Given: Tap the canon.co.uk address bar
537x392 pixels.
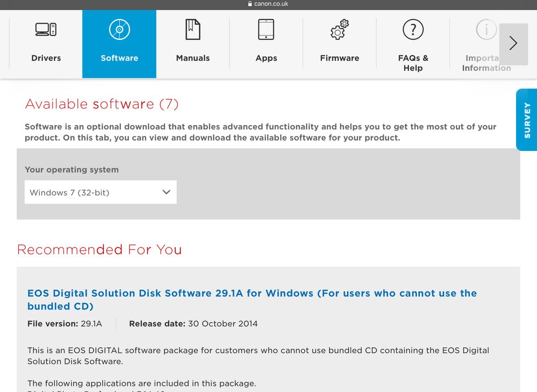Looking at the screenshot, I should coord(271,4).
